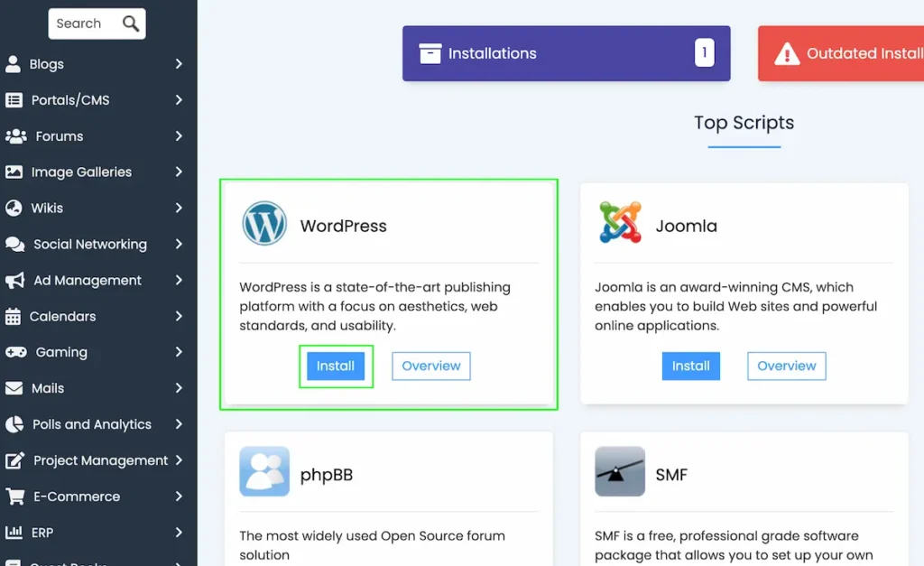Click the SMF title text
This screenshot has width=924, height=566.
pyautogui.click(x=671, y=475)
